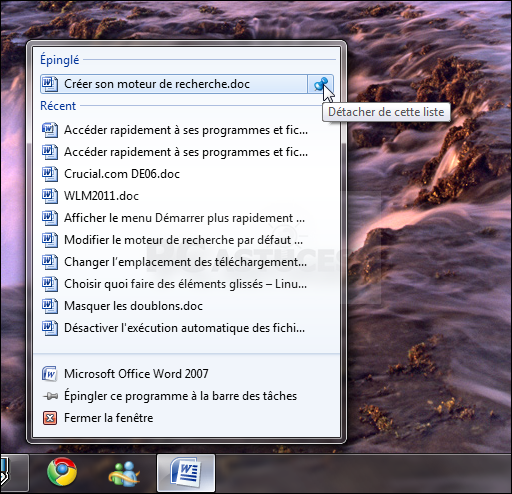Click the Microsoft Office Word 2007 icon

point(50,374)
